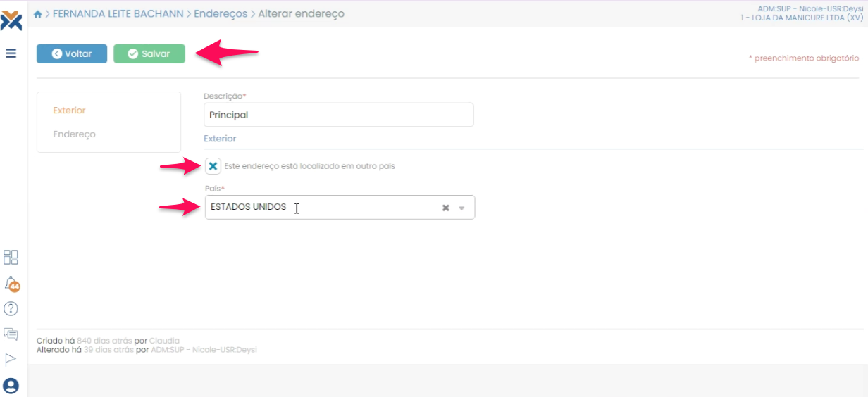Click the Voltar button

point(72,53)
